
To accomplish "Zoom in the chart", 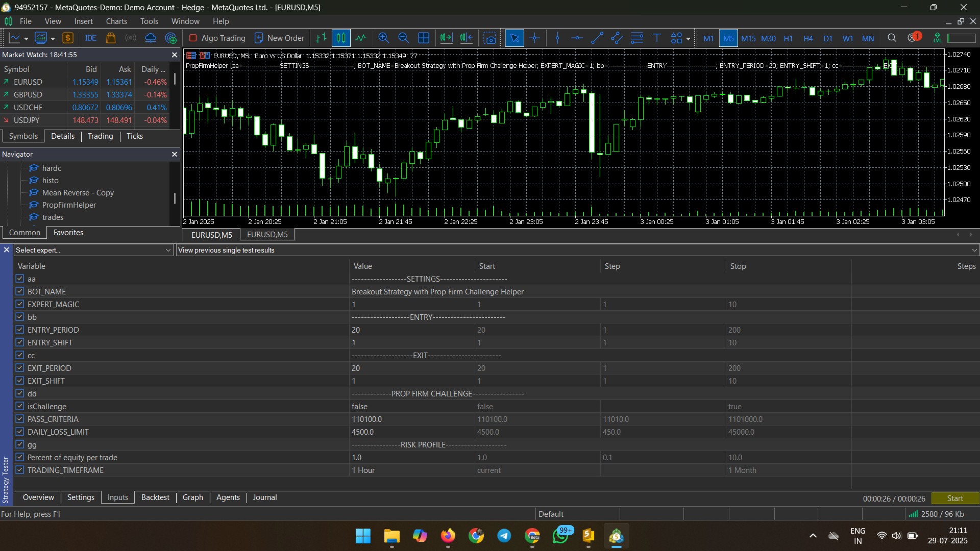I will click(384, 38).
